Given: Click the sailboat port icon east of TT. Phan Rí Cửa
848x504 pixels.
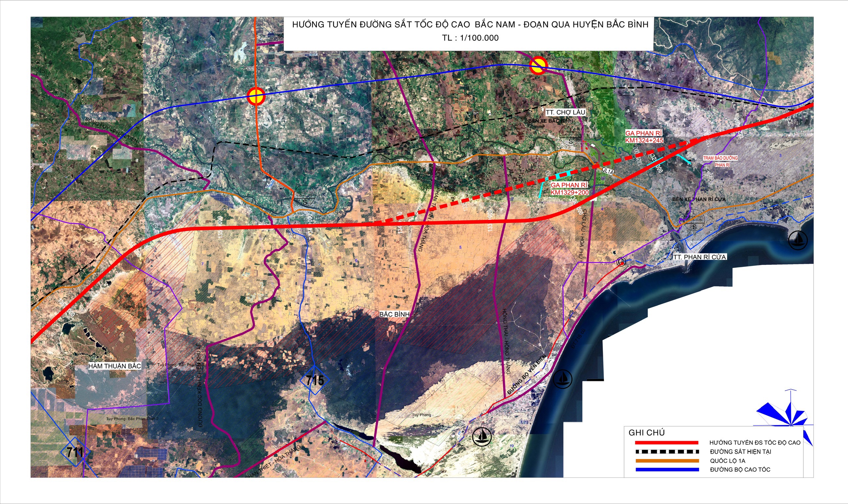Looking at the screenshot, I should coord(798,240).
